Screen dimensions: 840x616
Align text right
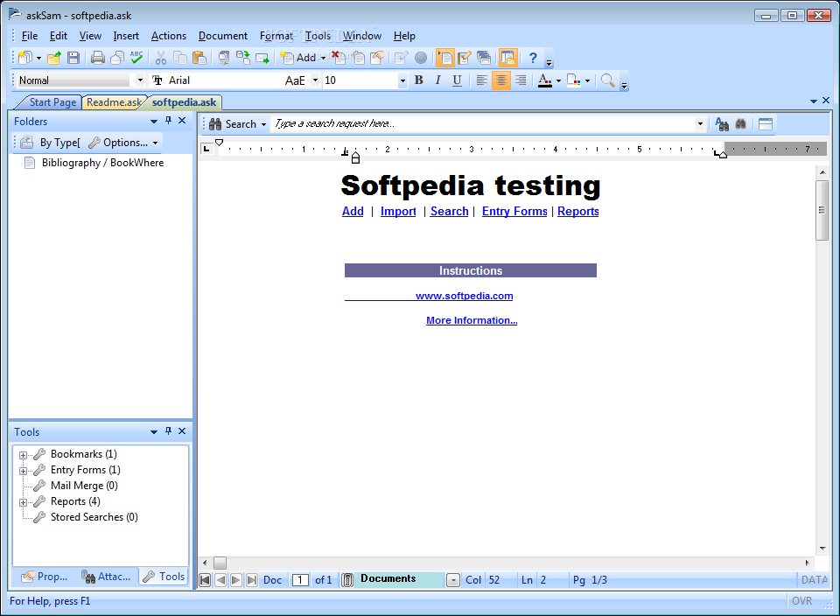520,80
